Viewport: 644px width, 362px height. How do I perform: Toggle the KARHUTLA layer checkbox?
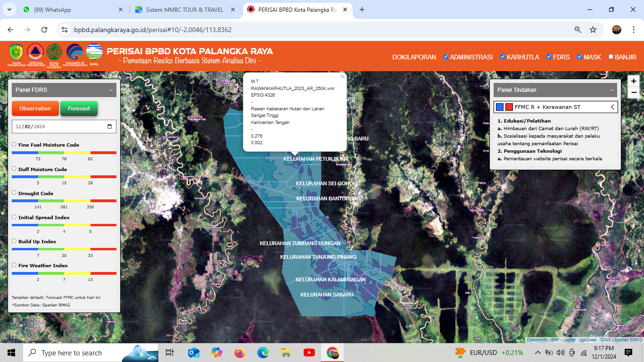[503, 57]
